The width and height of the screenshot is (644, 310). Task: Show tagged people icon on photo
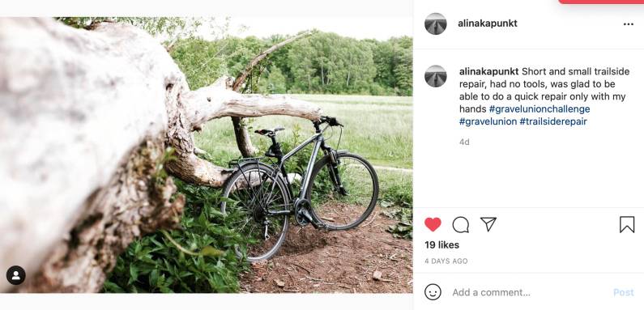pos(16,275)
